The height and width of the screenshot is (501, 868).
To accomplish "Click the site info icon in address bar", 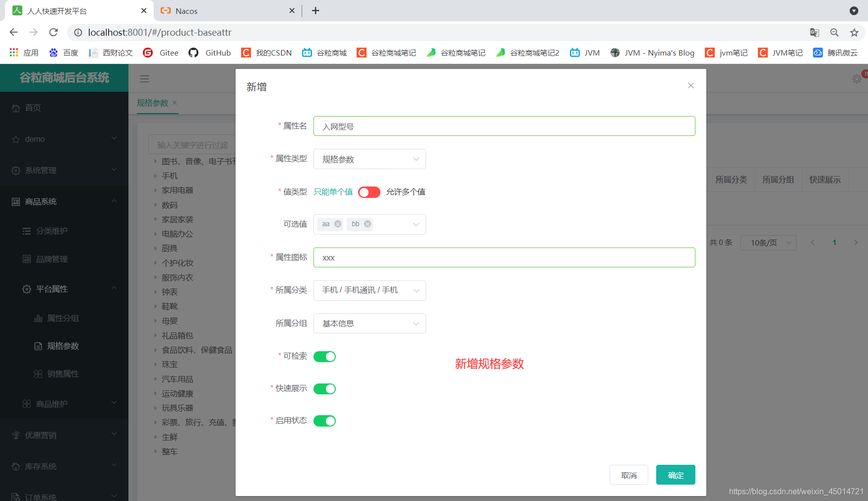I will [x=78, y=32].
